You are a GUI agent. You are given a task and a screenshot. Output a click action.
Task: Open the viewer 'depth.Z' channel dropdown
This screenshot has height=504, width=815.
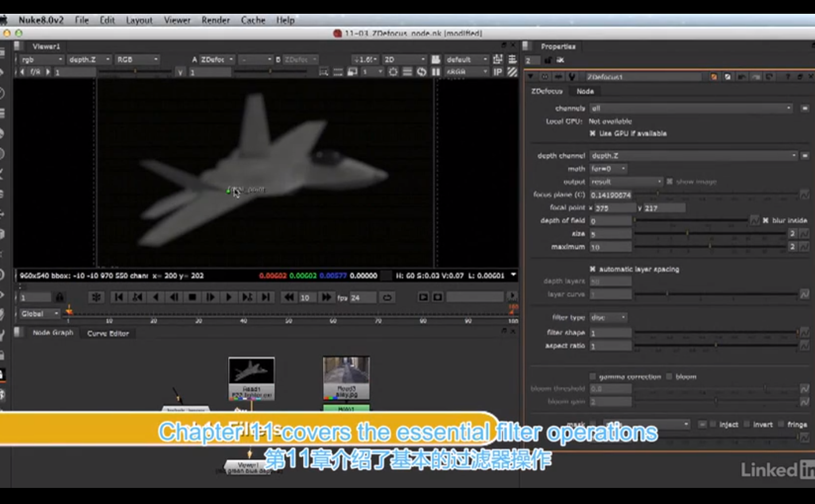pos(89,59)
